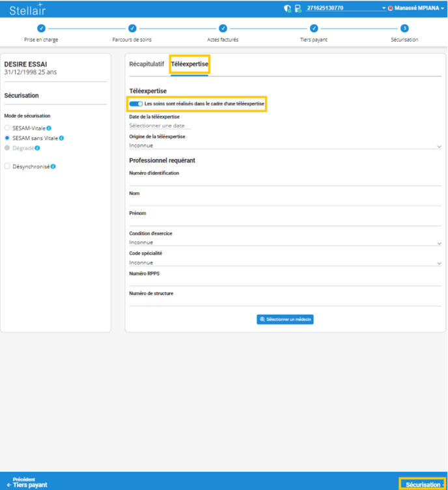The image size is (448, 490).
Task: Click the card reader status icon
Action: click(298, 8)
